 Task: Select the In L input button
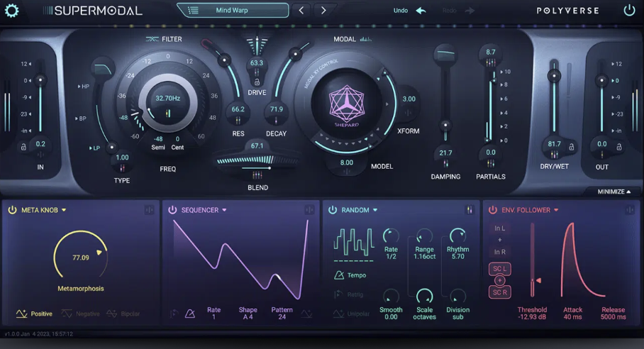(x=500, y=228)
